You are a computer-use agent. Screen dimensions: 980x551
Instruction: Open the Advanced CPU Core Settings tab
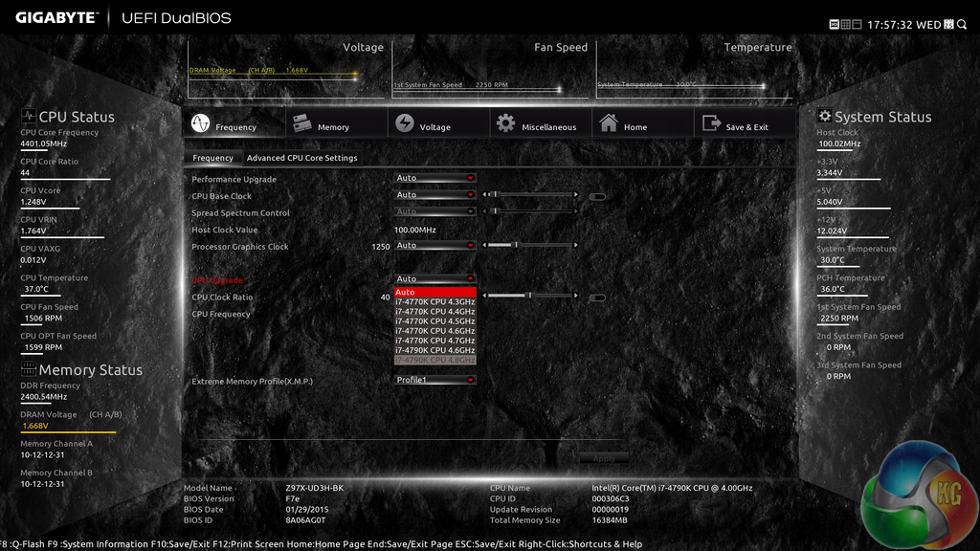(x=301, y=158)
